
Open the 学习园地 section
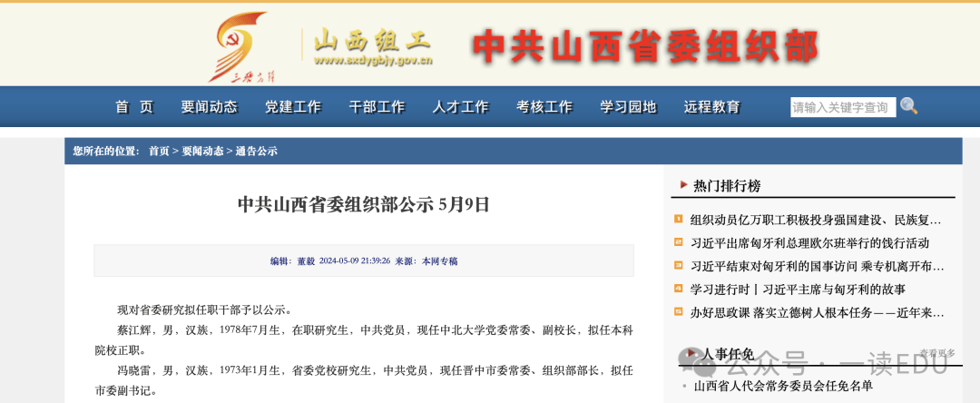point(628,107)
